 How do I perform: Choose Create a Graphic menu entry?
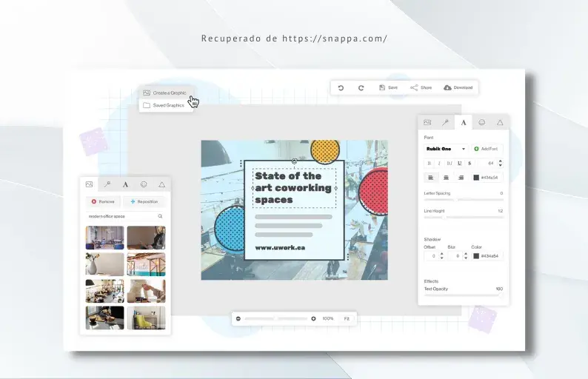[165, 93]
